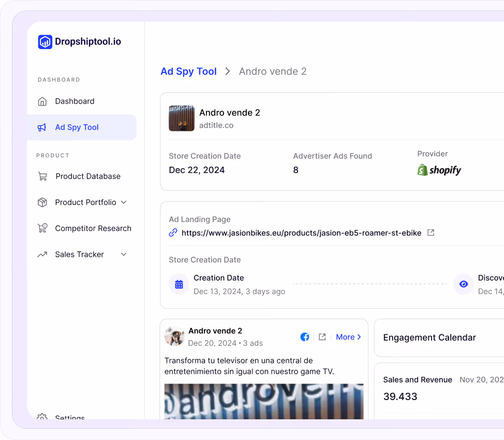Click the chain link icon beside landing URL
The image size is (504, 440).
(173, 232)
